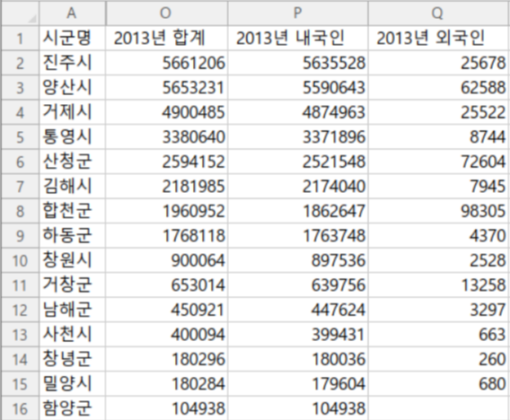This screenshot has width=510, height=420.
Task: Select the cell with 김해시
Action: point(72,187)
